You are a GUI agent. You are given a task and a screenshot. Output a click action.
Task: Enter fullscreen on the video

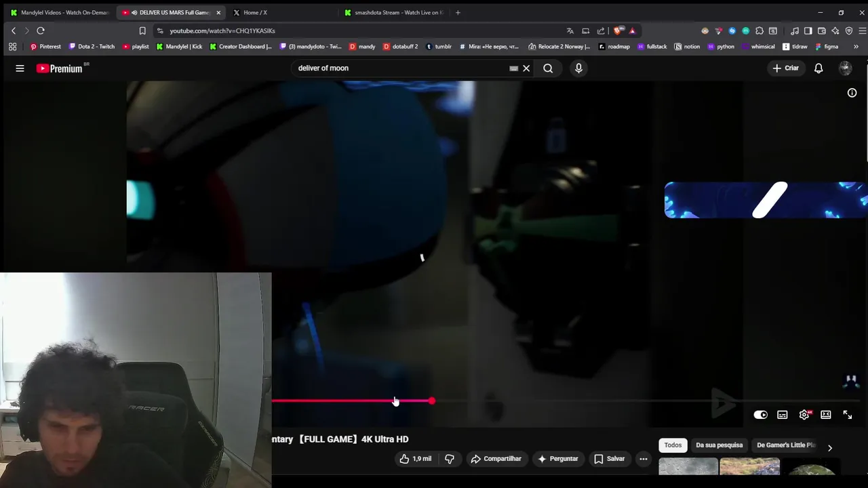(848, 415)
